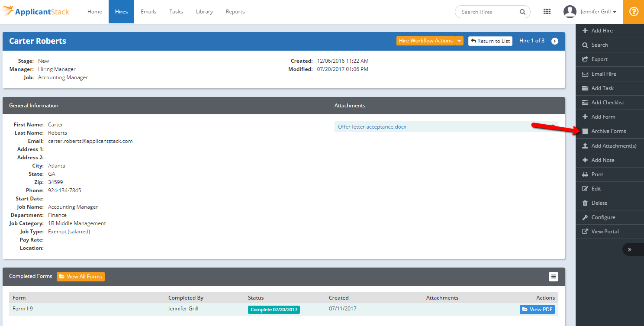Image resolution: width=644 pixels, height=326 pixels.
Task: Click the Return to List button
Action: pos(490,41)
